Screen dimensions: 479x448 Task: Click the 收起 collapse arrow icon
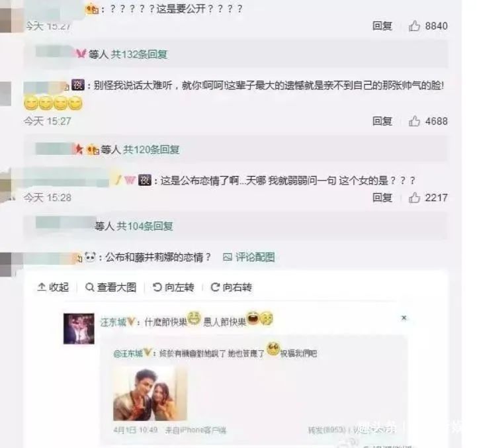(42, 287)
